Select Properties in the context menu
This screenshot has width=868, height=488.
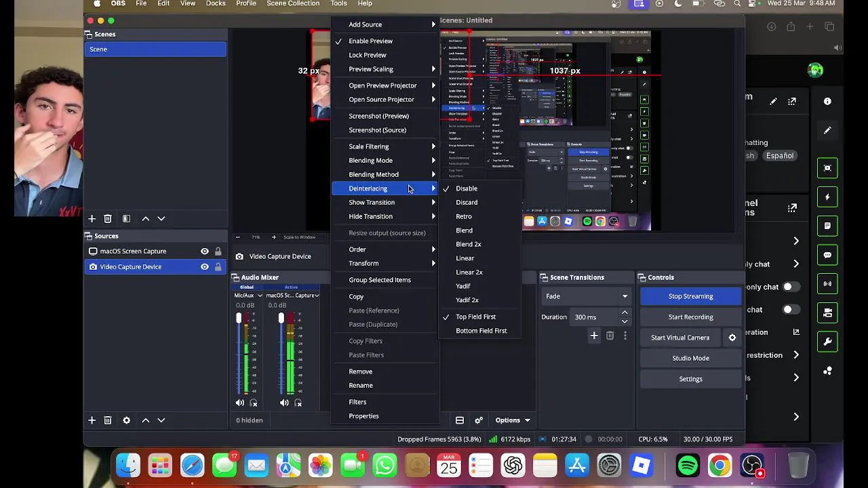(385, 416)
